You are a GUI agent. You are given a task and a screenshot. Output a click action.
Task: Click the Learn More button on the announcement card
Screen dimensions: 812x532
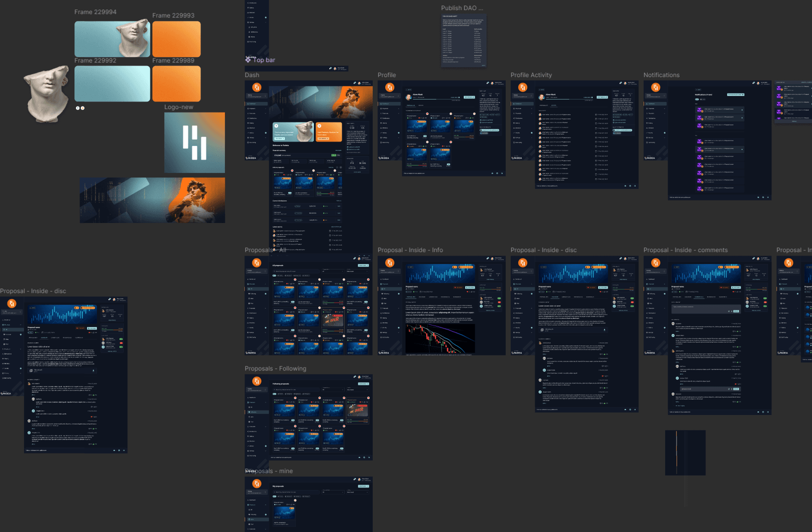280,138
